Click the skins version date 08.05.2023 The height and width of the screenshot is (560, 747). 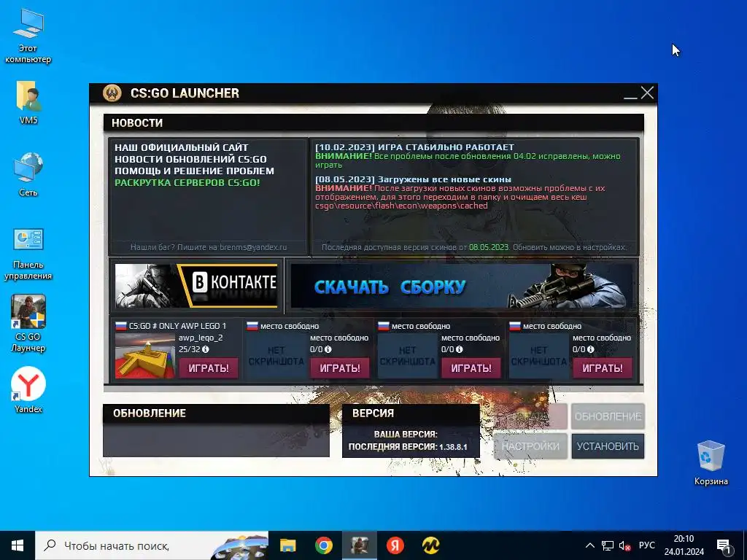(x=488, y=247)
